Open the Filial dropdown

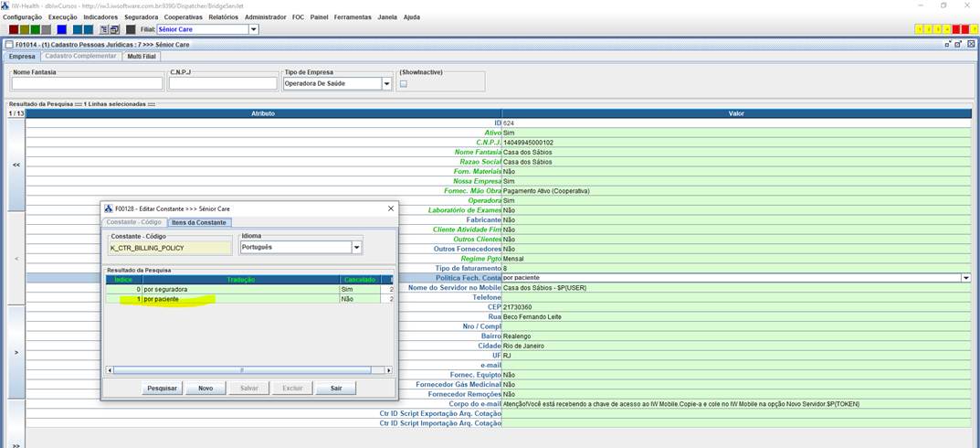click(254, 29)
